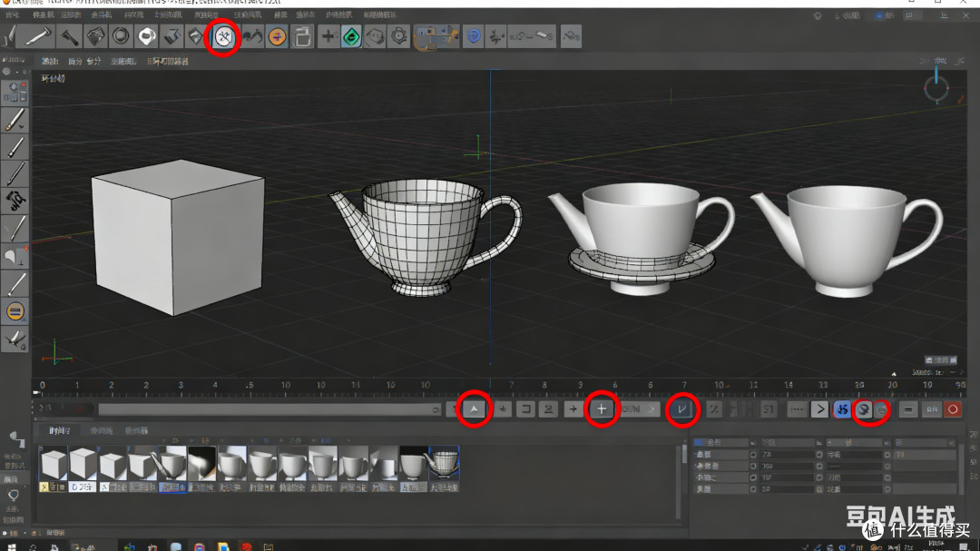
Task: Switch to the second tab above the thumbnail strip
Action: [x=102, y=431]
